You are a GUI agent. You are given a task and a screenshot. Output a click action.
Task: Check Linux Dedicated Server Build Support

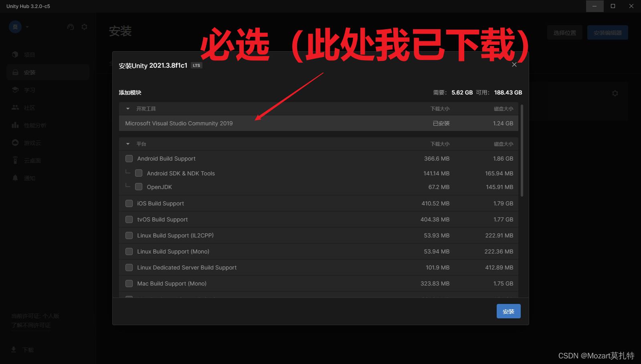click(129, 267)
